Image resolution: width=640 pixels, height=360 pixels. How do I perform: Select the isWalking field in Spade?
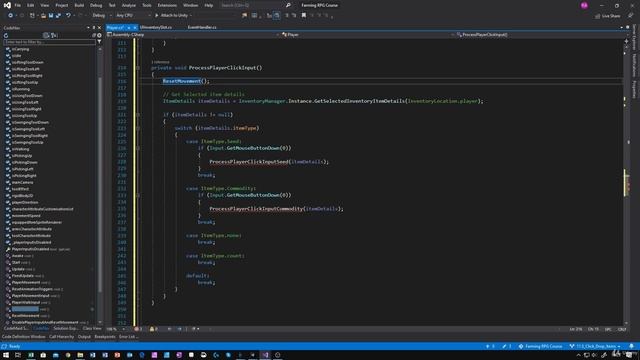click(x=20, y=149)
